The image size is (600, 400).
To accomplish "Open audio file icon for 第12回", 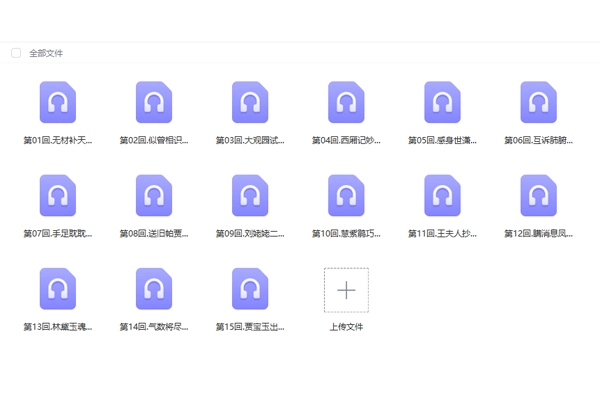I will pos(538,196).
